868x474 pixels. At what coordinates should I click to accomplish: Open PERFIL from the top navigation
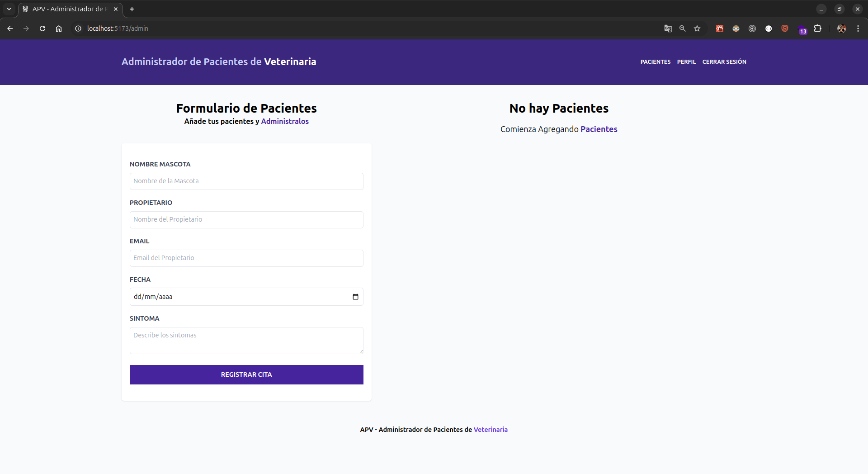686,62
